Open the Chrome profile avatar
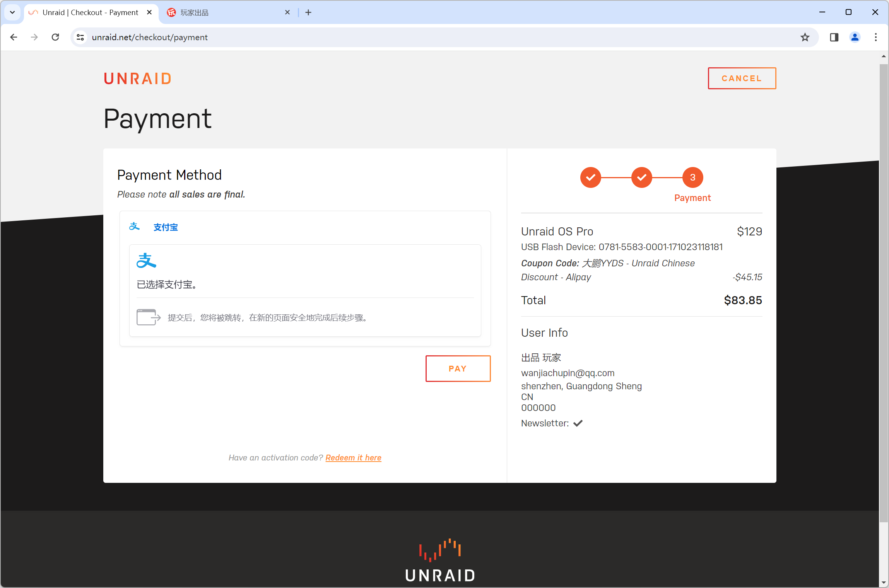Screen dimensions: 889x588 coord(855,37)
